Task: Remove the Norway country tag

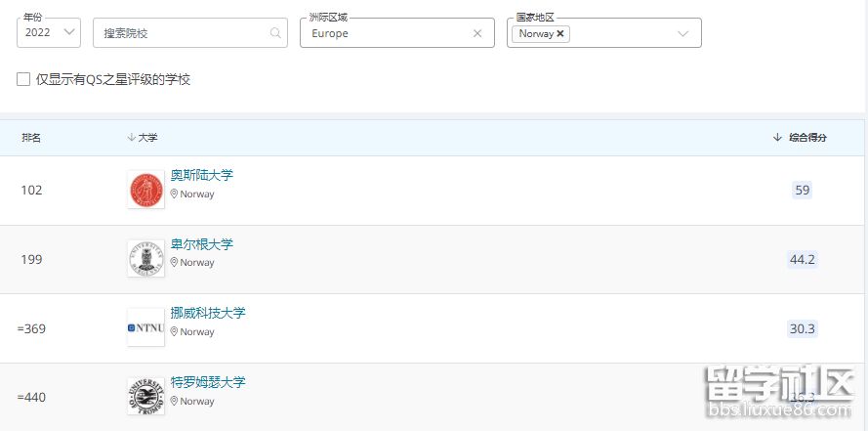Action: pyautogui.click(x=560, y=33)
